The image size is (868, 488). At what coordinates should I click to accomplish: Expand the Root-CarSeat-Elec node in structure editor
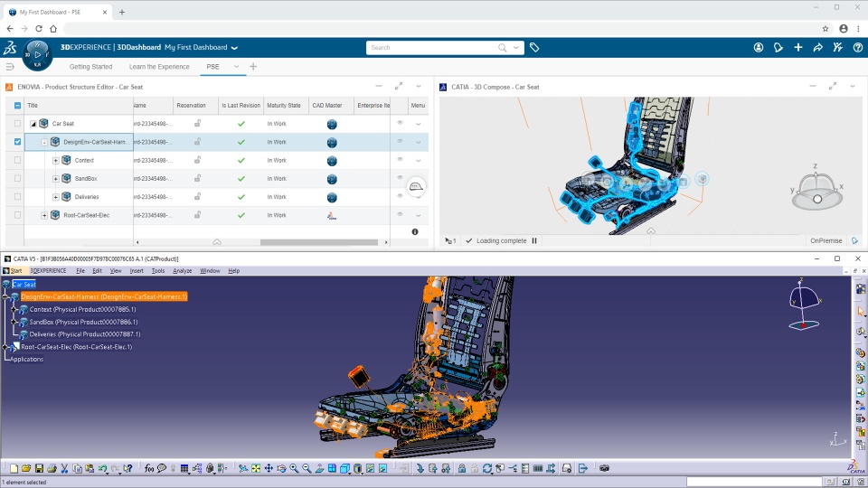point(44,215)
